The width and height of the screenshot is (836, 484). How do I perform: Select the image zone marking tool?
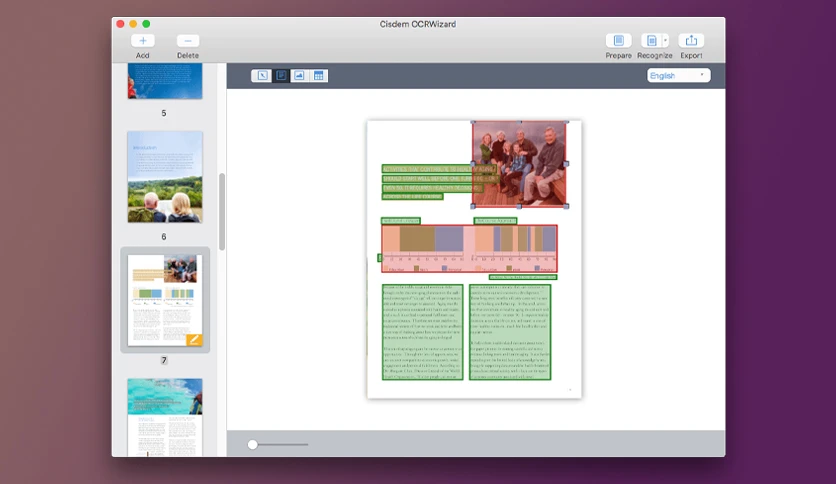299,76
